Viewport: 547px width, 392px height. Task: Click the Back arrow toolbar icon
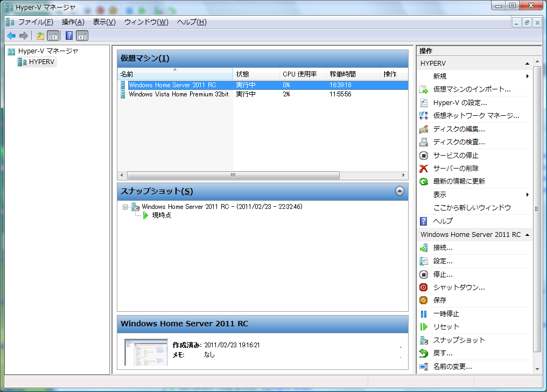pos(11,36)
